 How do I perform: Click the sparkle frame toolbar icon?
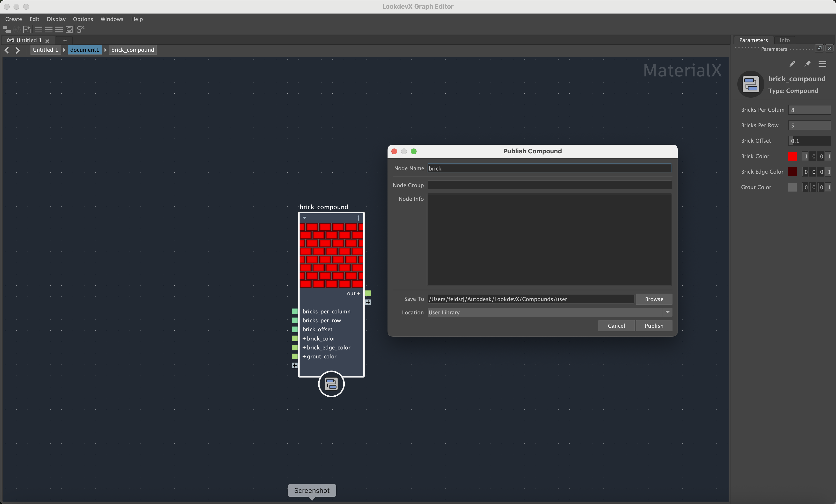pyautogui.click(x=27, y=30)
